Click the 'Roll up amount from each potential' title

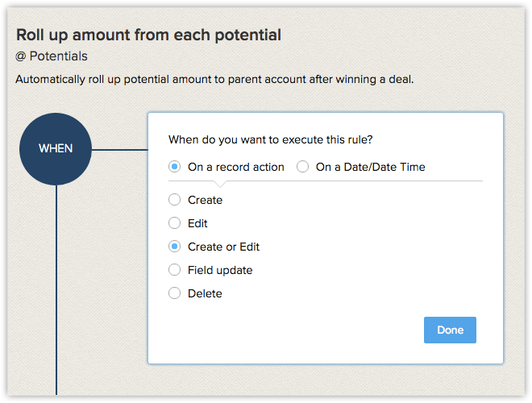pyautogui.click(x=149, y=35)
